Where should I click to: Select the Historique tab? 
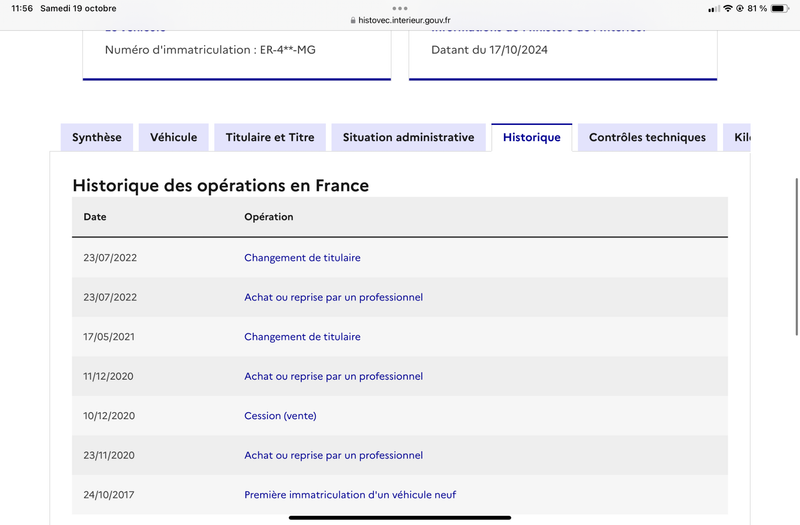532,137
